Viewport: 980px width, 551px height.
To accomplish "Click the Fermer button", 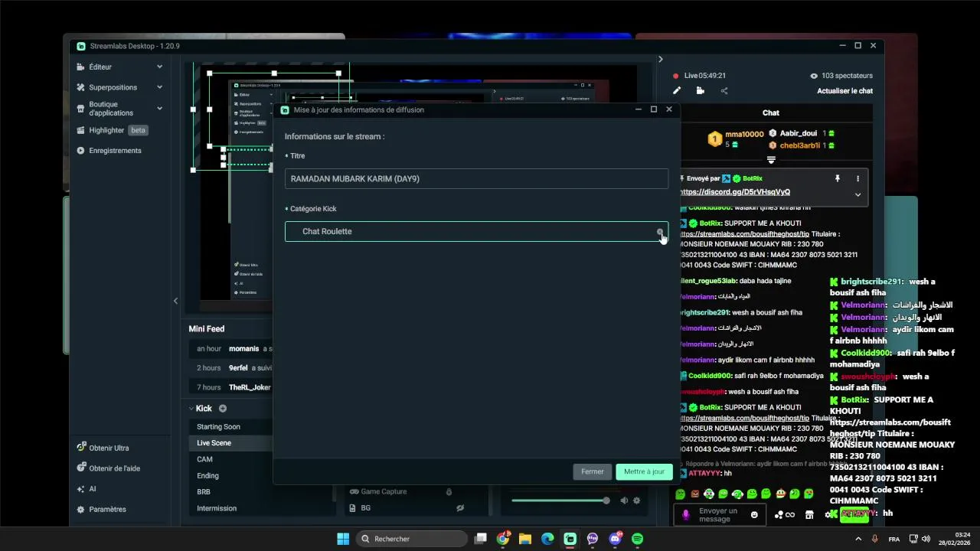I will coord(592,471).
